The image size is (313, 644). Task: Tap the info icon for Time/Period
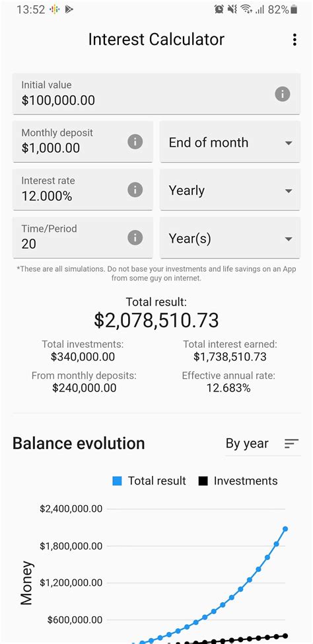point(135,237)
